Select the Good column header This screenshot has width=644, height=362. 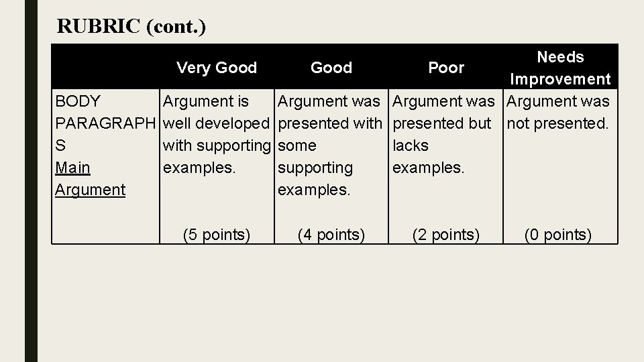[x=331, y=67]
